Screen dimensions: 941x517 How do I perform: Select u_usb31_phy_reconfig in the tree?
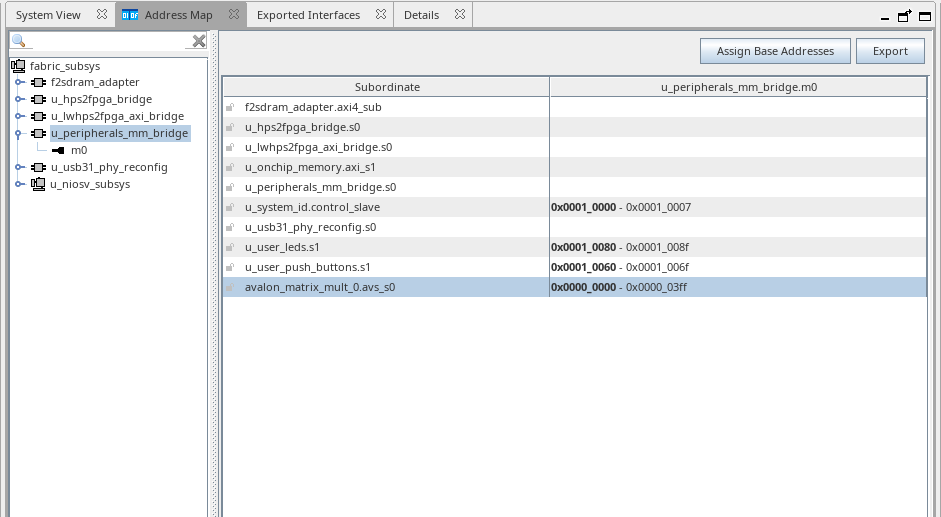(x=109, y=167)
